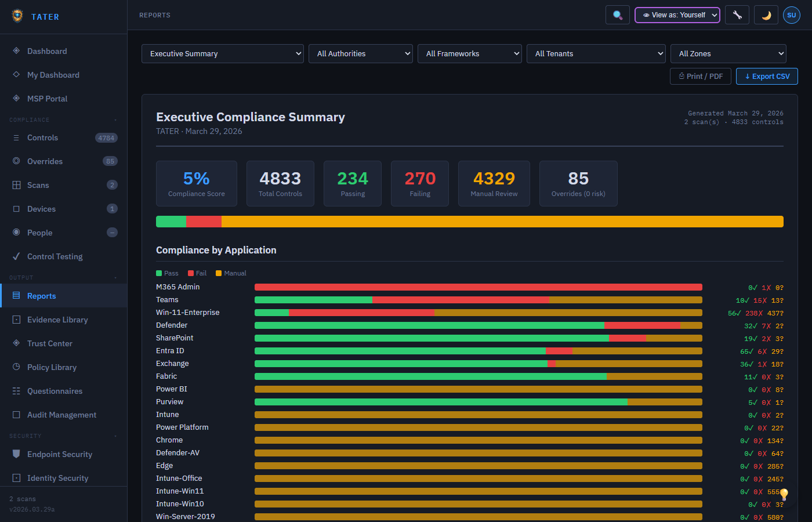
Task: Click the Identity Security icon
Action: coord(16,478)
